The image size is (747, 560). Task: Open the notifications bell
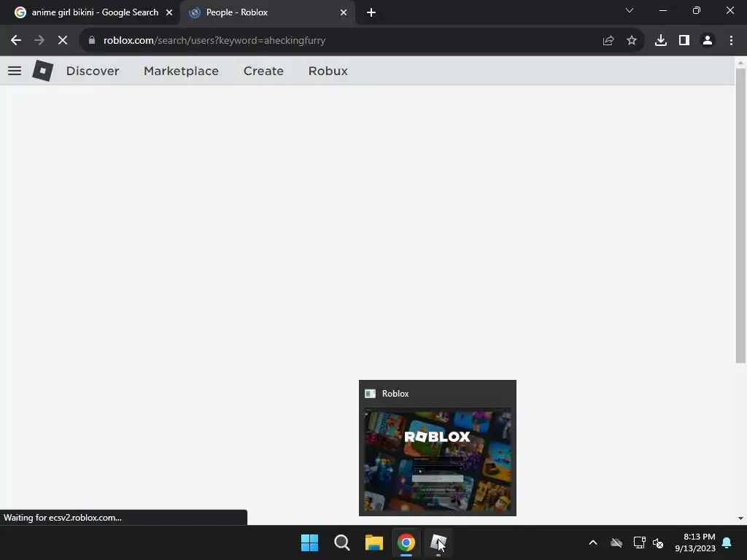click(727, 542)
